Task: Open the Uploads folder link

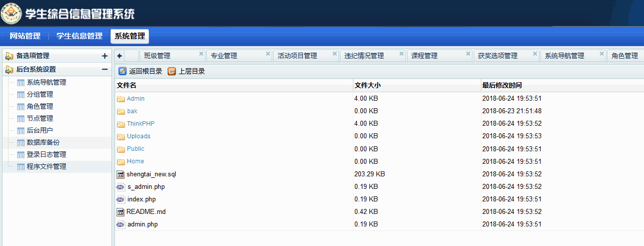Action: pyautogui.click(x=139, y=136)
